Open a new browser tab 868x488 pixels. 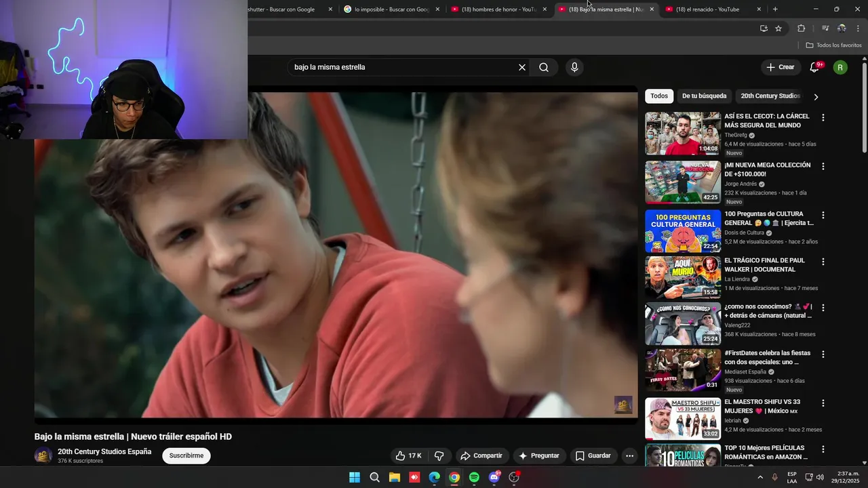click(775, 9)
